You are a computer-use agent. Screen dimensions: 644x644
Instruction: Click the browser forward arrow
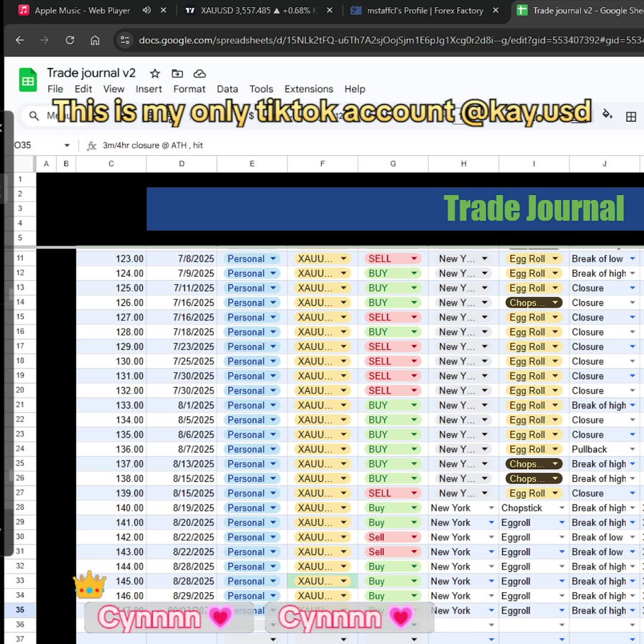pos(44,41)
